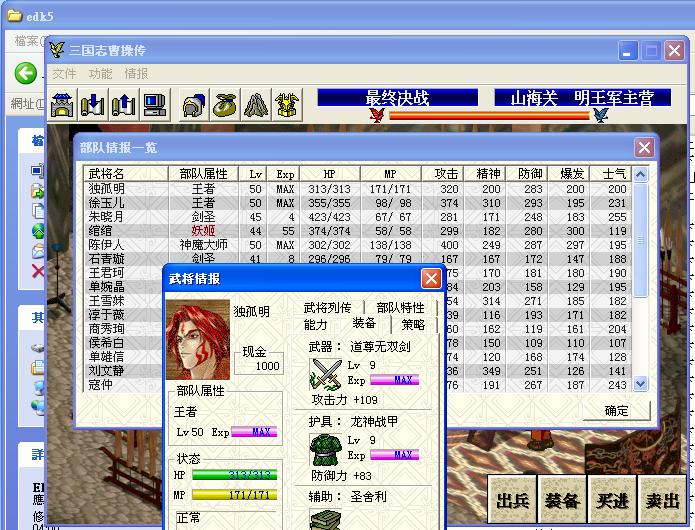This screenshot has height=530, width=695.
Task: Click the troop list scrollbar down arrow
Action: pos(641,386)
